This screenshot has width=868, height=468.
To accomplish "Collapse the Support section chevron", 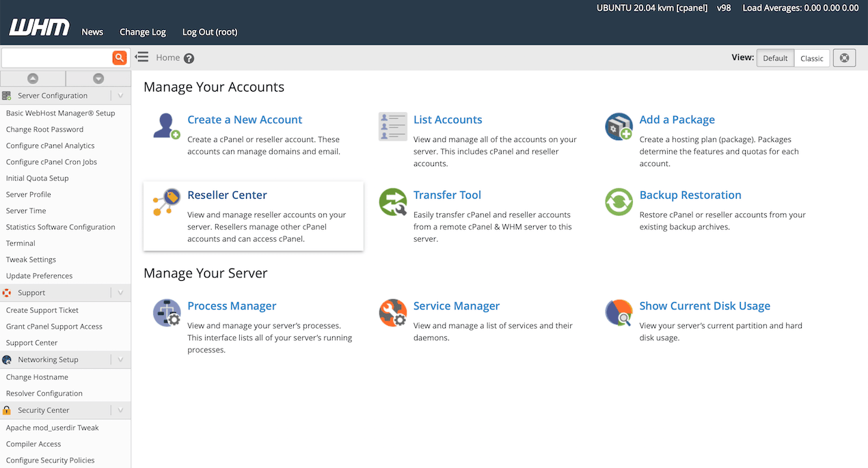I will click(x=120, y=292).
